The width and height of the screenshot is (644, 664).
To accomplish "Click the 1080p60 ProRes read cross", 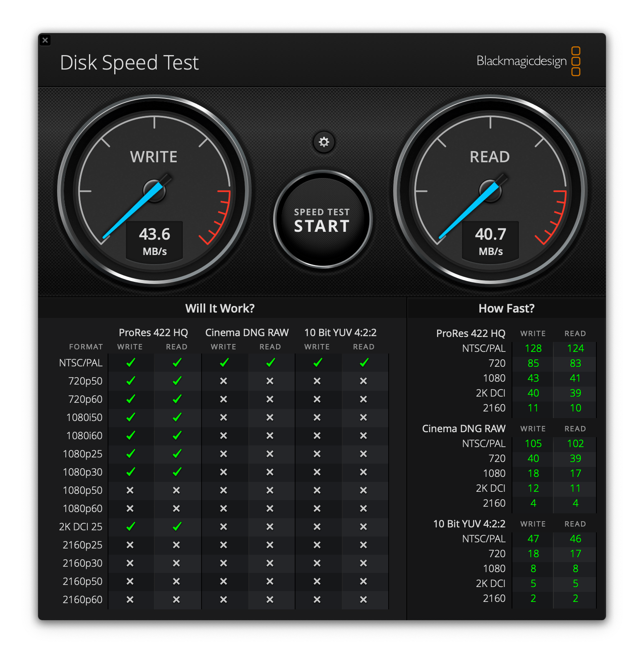I will coord(176,508).
